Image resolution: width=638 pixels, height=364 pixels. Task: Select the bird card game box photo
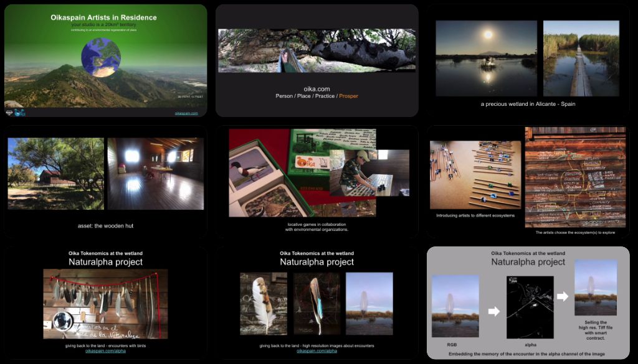coord(302,172)
